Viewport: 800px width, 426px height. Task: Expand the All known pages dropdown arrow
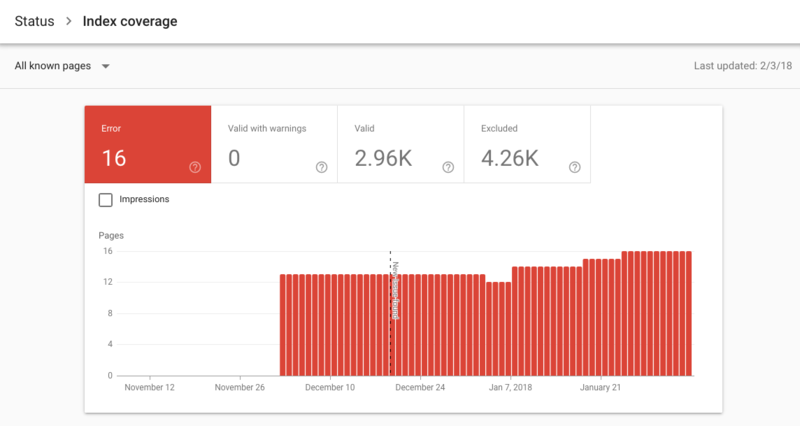(106, 66)
